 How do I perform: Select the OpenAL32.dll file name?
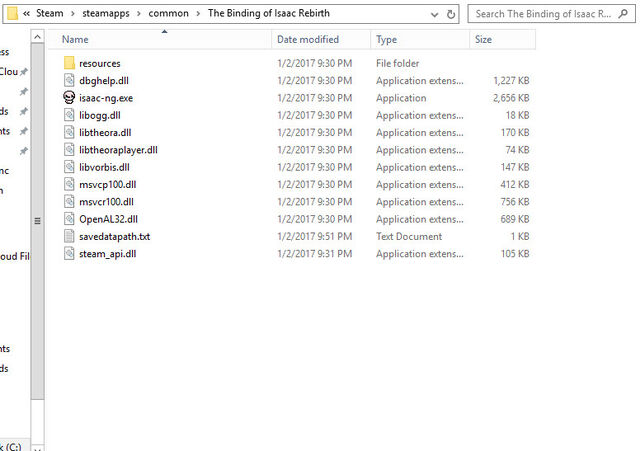(x=108, y=219)
